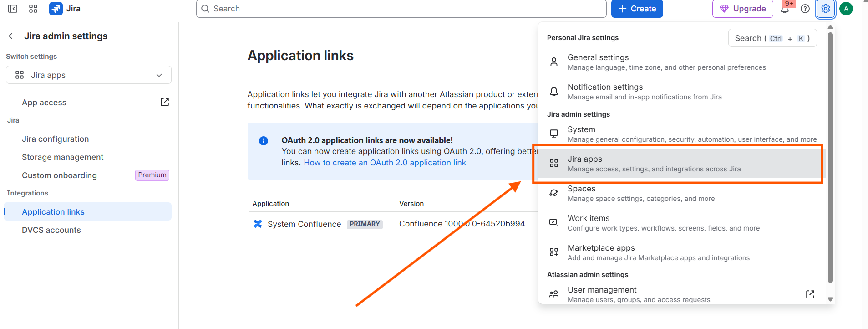Click the monitor icon for System
The image size is (868, 329).
point(554,134)
